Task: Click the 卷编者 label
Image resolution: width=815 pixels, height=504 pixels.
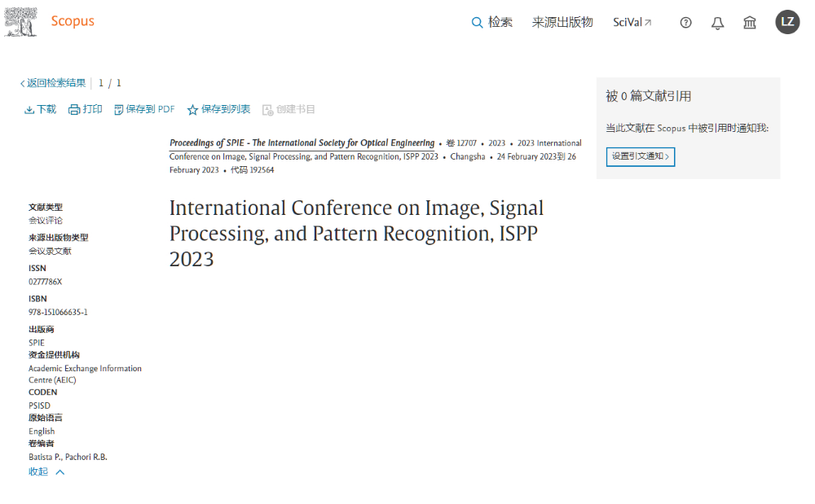Action: [41, 444]
